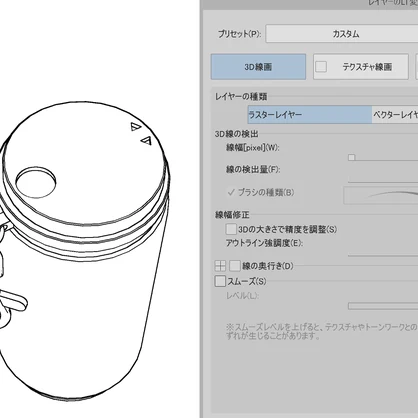Click the 線幅修正 section label
This screenshot has height=418, width=418.
(232, 215)
